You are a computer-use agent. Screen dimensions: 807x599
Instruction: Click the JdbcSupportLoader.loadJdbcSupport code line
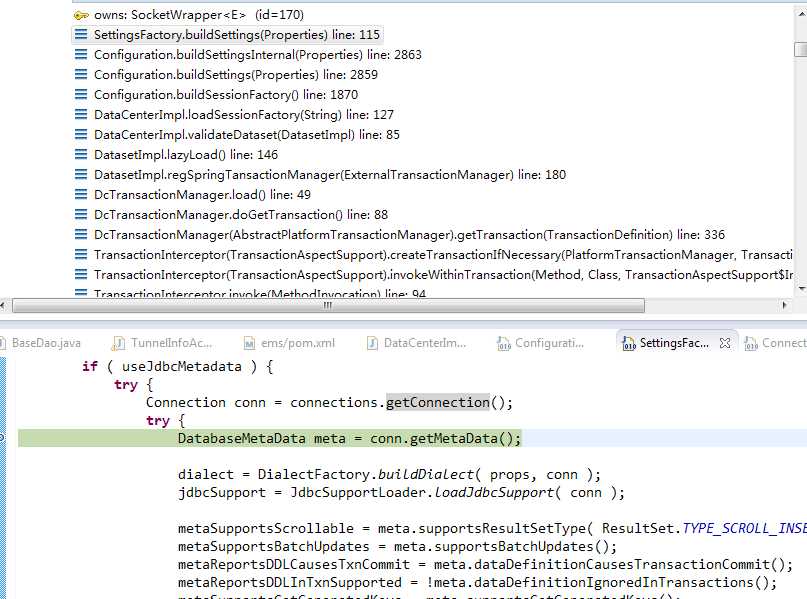(401, 492)
